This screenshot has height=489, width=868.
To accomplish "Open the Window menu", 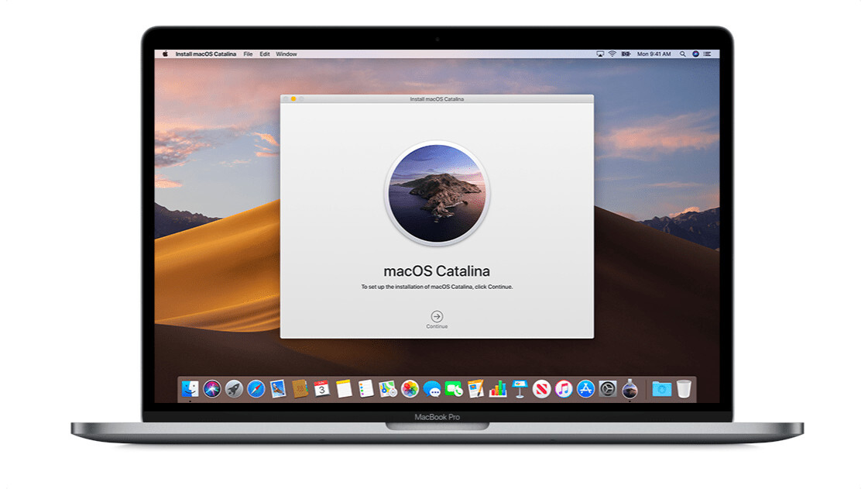I will coord(286,53).
